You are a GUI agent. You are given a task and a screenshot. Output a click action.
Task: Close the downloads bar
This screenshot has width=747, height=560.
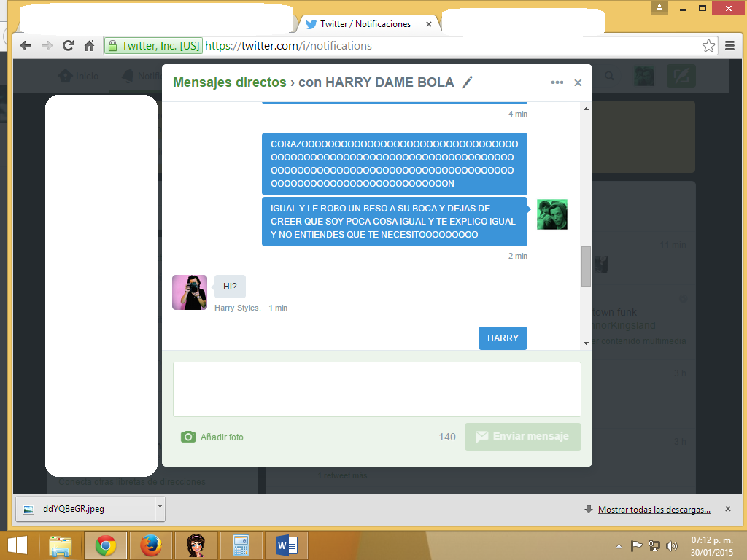[728, 509]
